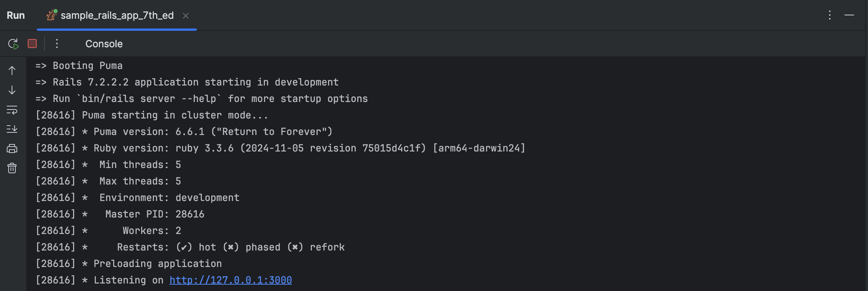Close the sample_rails_app_7th_ed run tab
Viewport: 868px width, 291px height.
click(x=186, y=16)
